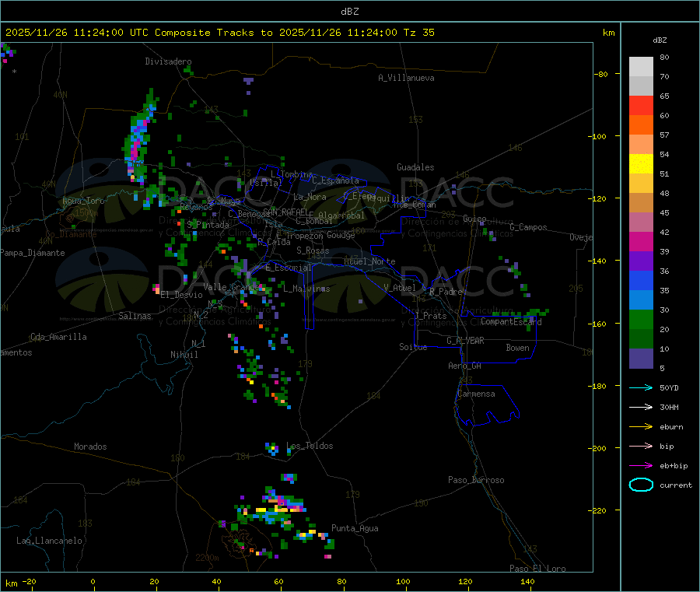The height and width of the screenshot is (592, 700).
Task: Click the 'El_Desvio' map label
Action: (181, 295)
